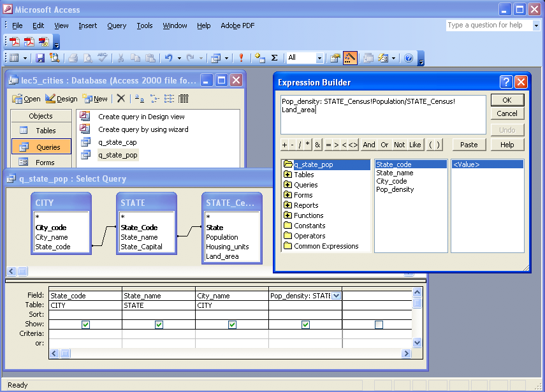Click the Properties icon in toolbar
The height and width of the screenshot is (392, 545).
(335, 58)
